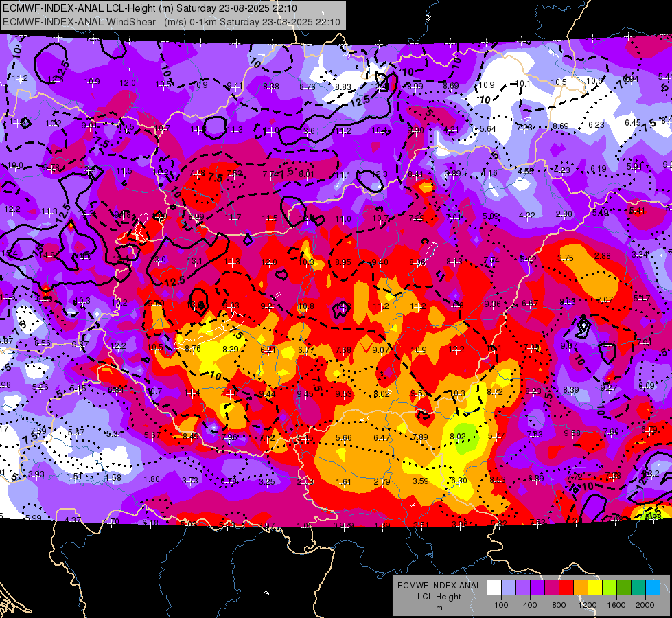
Task: Click the light lavender legend swatch
Action: tap(509, 588)
